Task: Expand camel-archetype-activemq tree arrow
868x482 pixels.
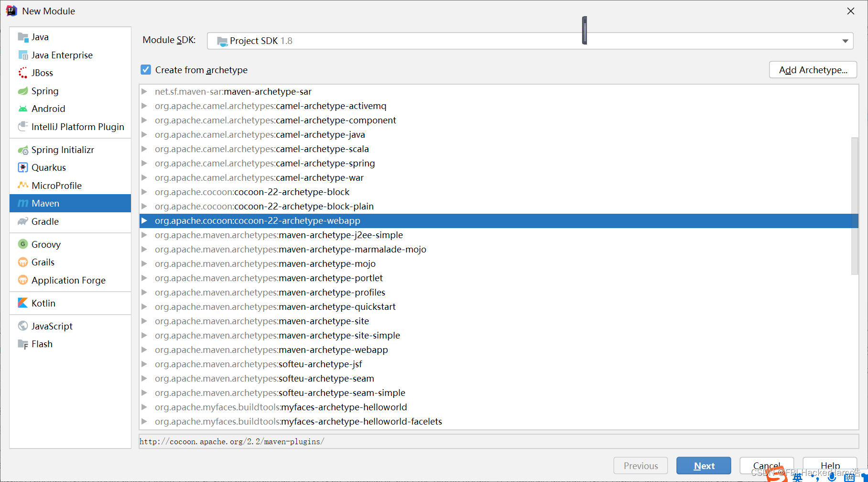Action: [x=144, y=106]
